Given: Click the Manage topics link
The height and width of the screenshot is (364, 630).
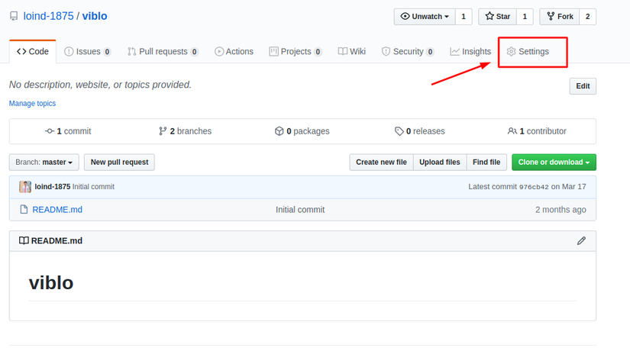Looking at the screenshot, I should tap(33, 104).
